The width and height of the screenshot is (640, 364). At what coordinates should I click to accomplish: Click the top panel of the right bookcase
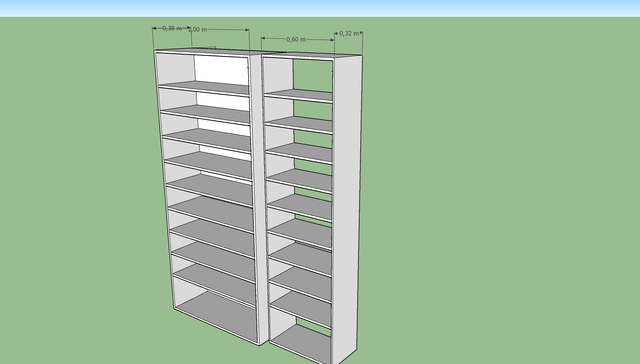(314, 54)
